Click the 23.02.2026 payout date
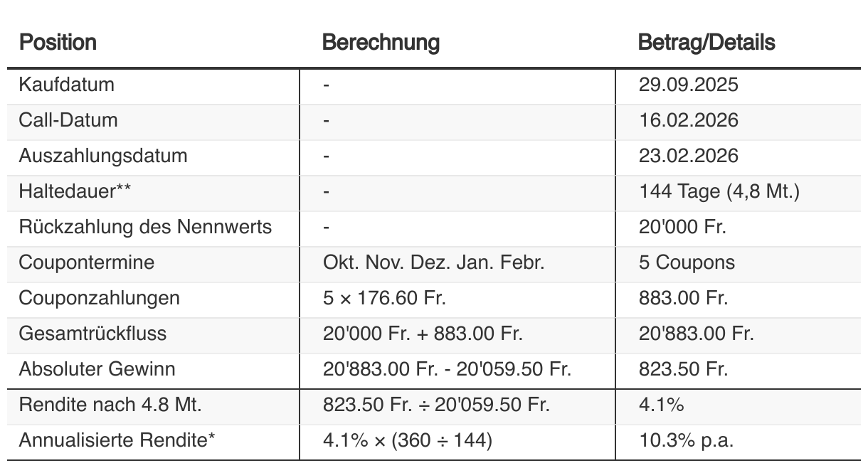 688,156
